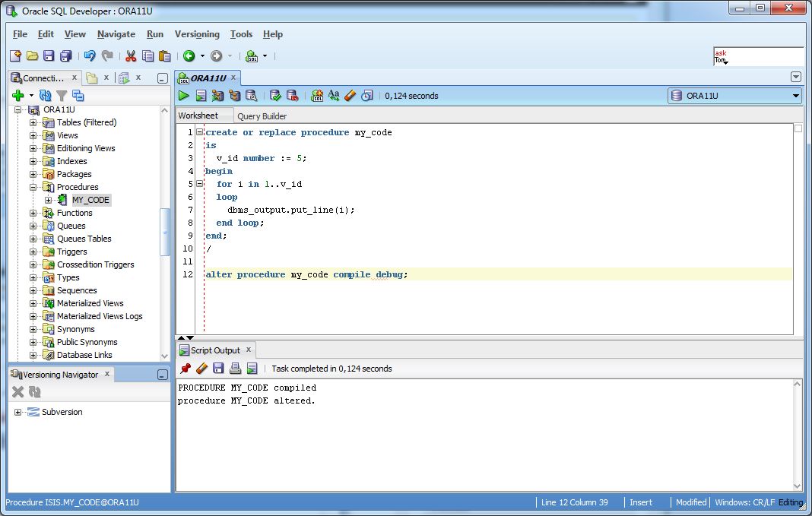Screen dimensions: 812x516
Task: Collapse the Procedures node
Action: [x=33, y=188]
